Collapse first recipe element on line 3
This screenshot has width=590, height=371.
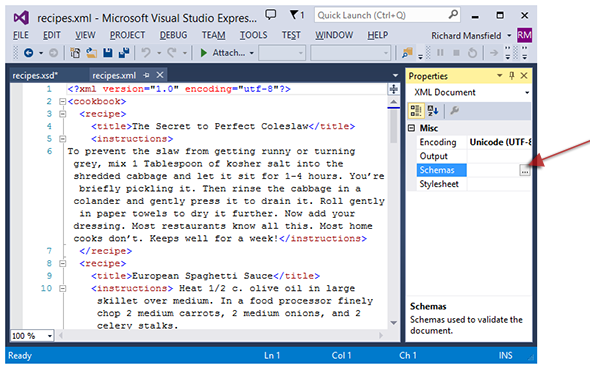click(62, 114)
